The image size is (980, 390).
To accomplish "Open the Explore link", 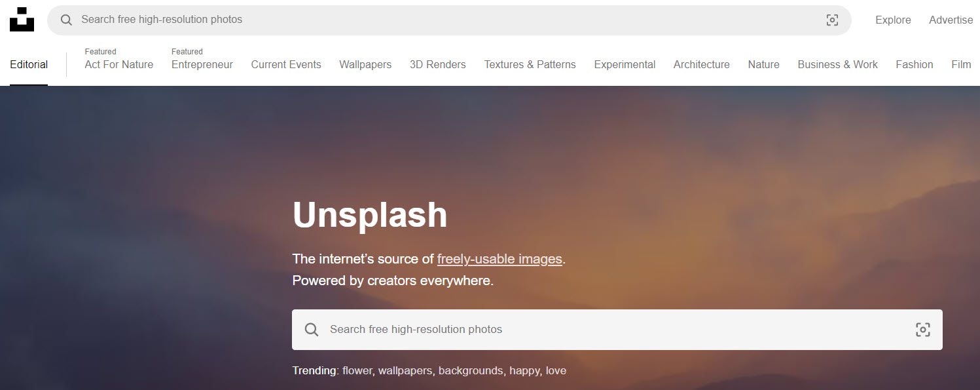I will pos(893,20).
